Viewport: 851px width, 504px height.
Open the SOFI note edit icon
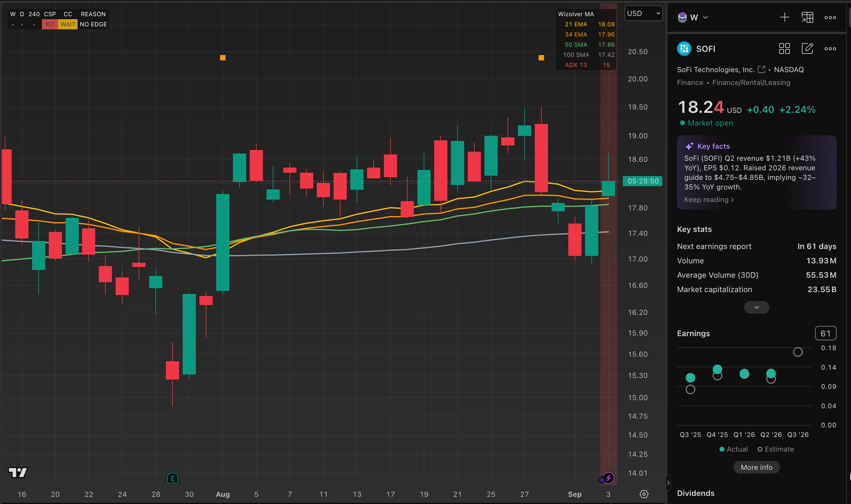(x=807, y=48)
